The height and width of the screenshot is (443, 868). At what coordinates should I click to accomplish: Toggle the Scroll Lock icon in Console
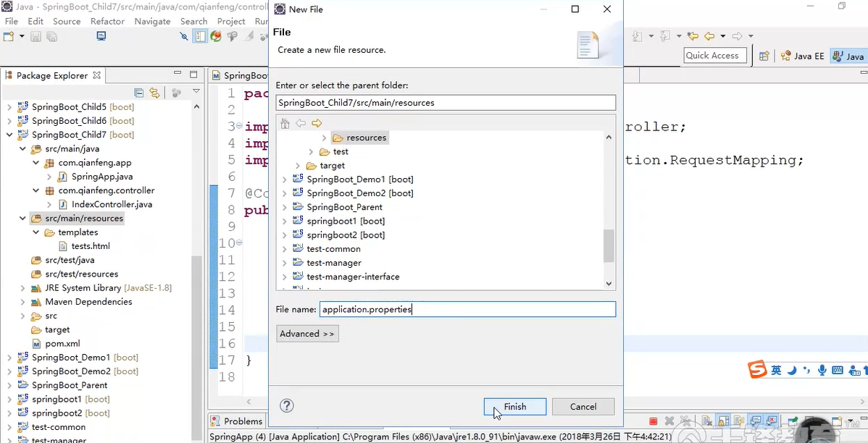point(722,421)
